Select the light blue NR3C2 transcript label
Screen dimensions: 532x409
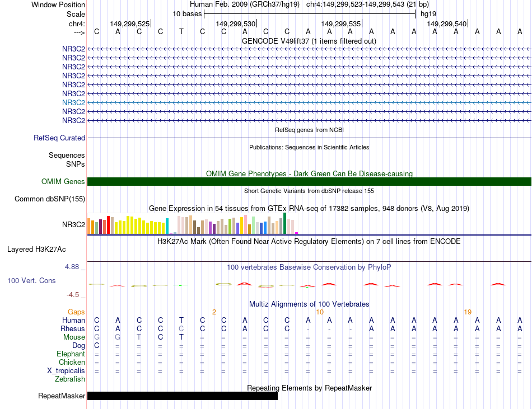click(73, 102)
